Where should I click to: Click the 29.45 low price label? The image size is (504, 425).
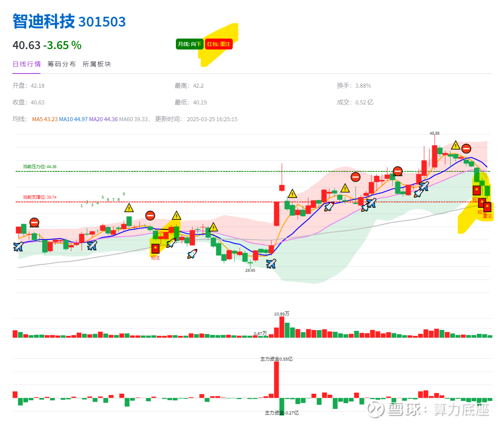click(250, 270)
